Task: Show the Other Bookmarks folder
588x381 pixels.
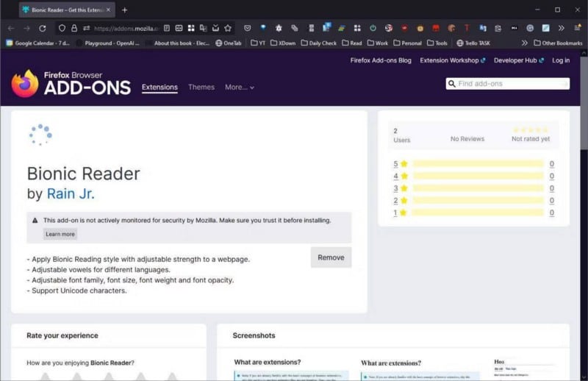Action: (x=558, y=43)
